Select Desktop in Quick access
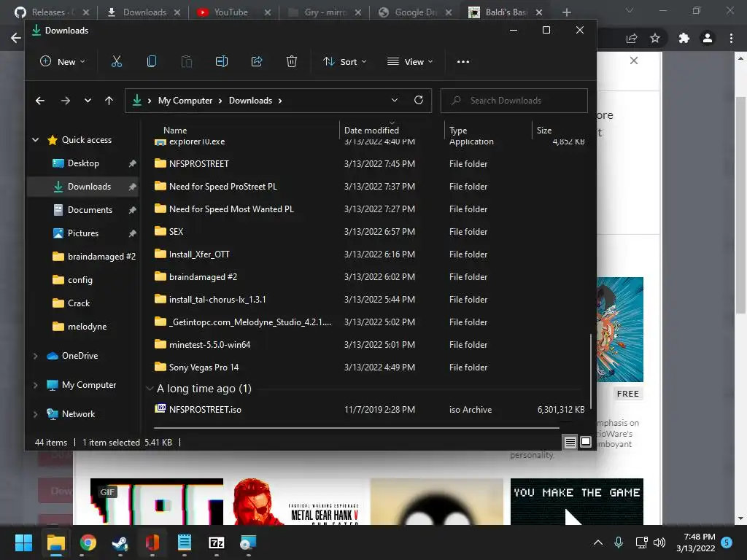Viewport: 747px width, 560px height. tap(83, 163)
